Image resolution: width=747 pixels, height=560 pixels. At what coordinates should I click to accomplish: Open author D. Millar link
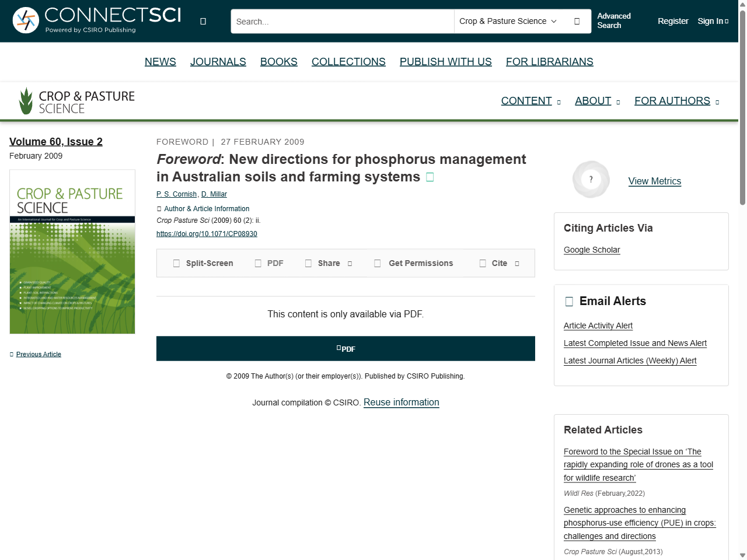pos(214,194)
